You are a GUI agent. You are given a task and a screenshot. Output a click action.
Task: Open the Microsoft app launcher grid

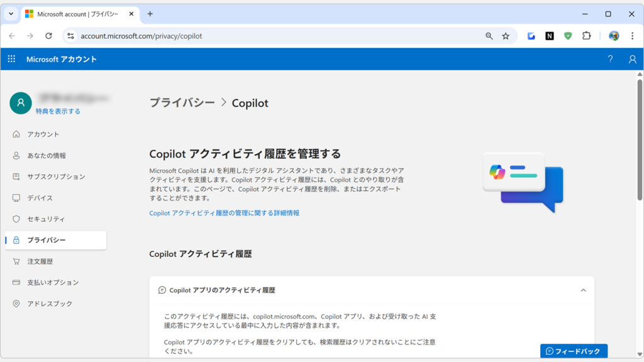(11, 59)
